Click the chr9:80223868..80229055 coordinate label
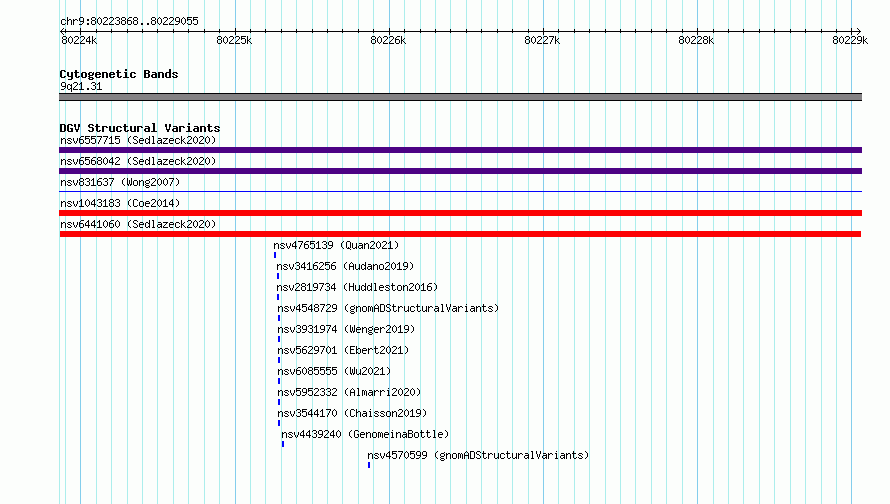The width and height of the screenshot is (890, 504). [x=129, y=22]
